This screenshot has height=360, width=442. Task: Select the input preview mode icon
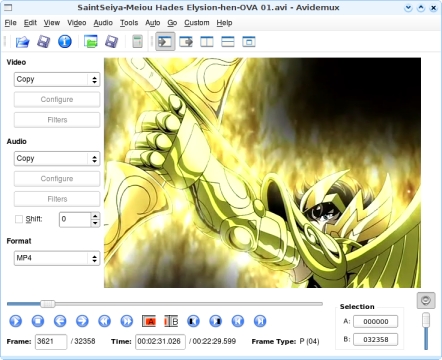point(165,42)
